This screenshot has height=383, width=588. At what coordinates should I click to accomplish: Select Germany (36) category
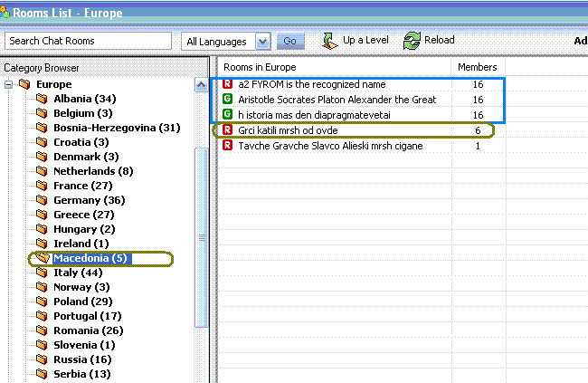(90, 200)
